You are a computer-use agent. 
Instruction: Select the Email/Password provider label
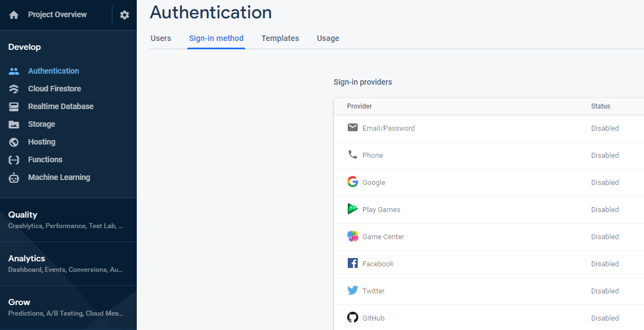click(389, 128)
